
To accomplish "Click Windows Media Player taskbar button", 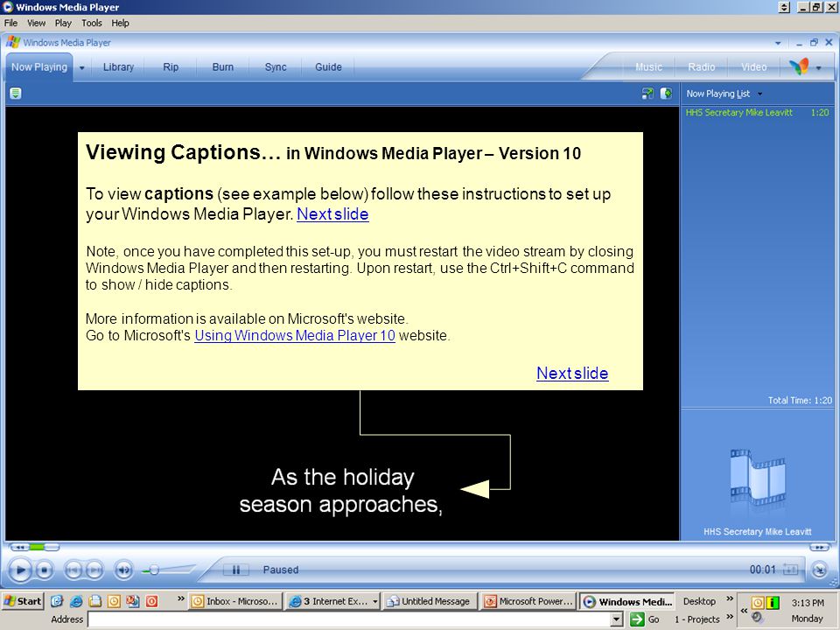I will 626,602.
